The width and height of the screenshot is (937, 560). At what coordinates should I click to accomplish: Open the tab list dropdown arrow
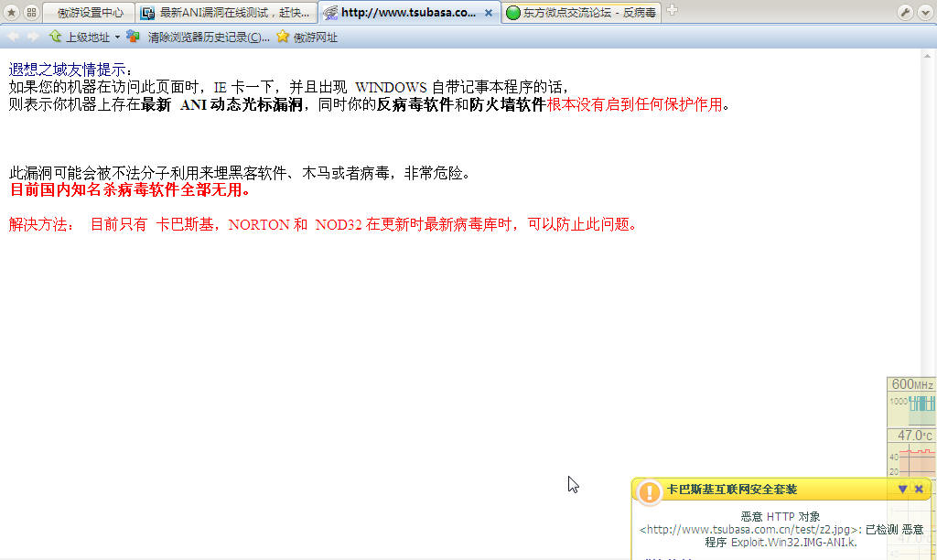pos(925,13)
